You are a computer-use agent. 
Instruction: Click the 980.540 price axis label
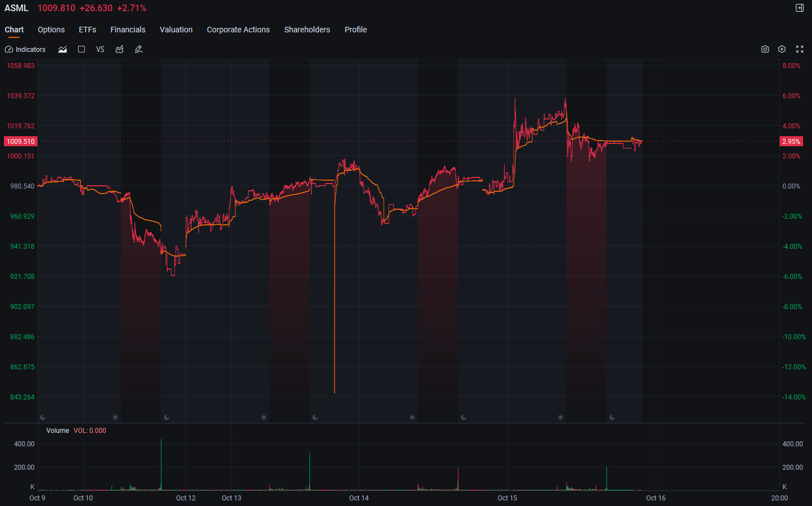22,186
